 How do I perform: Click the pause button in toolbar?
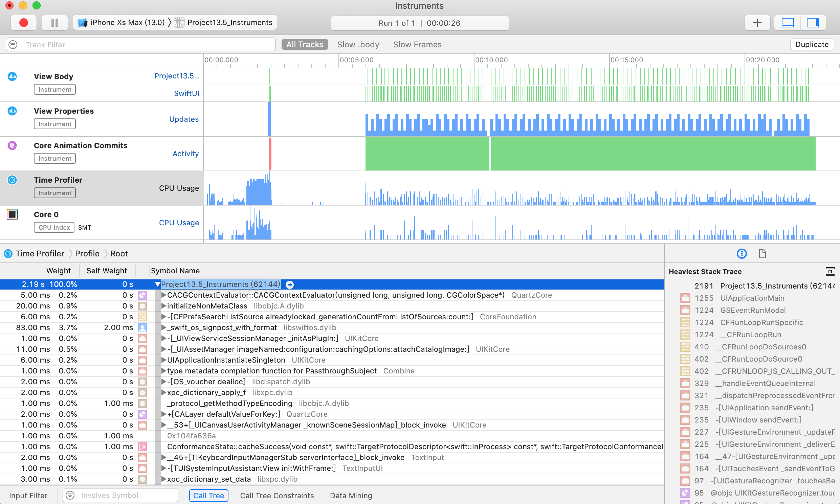[x=55, y=23]
